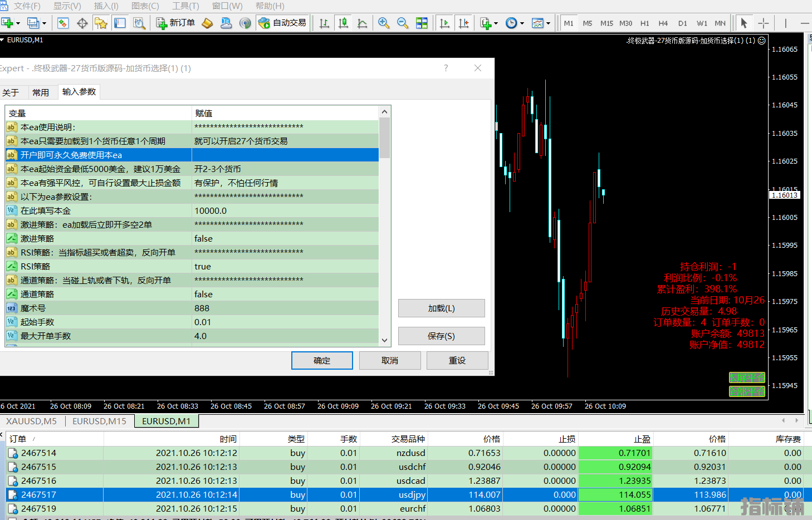Select the horizontal line drawing tool

point(805,23)
